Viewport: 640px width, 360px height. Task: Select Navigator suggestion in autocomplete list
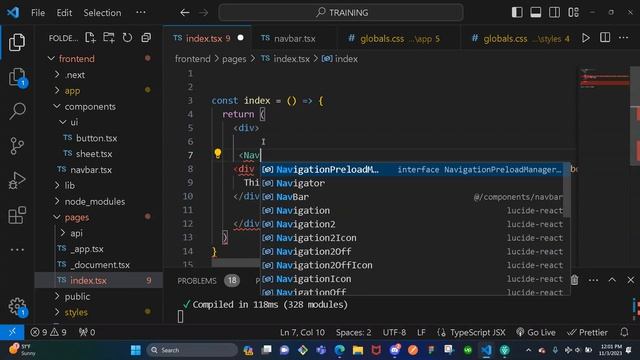[x=412, y=183]
